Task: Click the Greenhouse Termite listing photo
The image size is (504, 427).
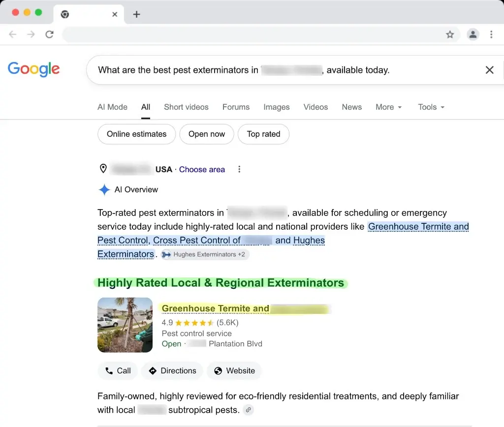Action: 125,325
